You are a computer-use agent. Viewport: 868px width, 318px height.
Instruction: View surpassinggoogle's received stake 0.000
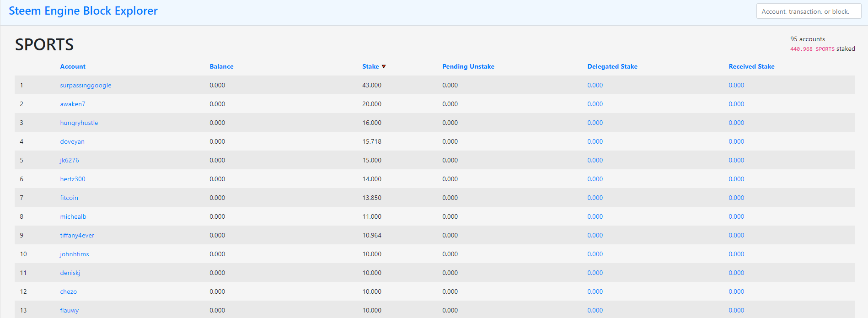tap(736, 85)
